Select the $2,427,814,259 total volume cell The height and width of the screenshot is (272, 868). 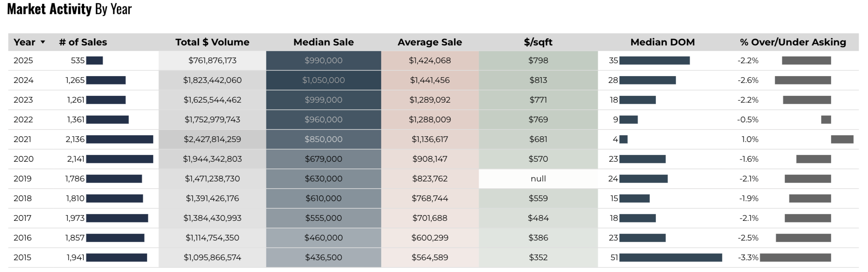coord(212,139)
